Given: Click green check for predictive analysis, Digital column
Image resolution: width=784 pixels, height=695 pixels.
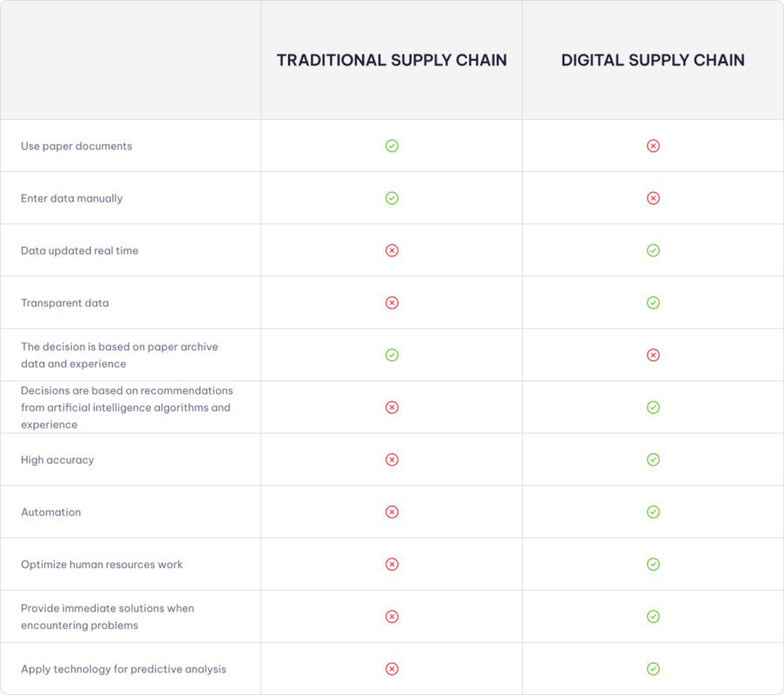Looking at the screenshot, I should click(653, 669).
